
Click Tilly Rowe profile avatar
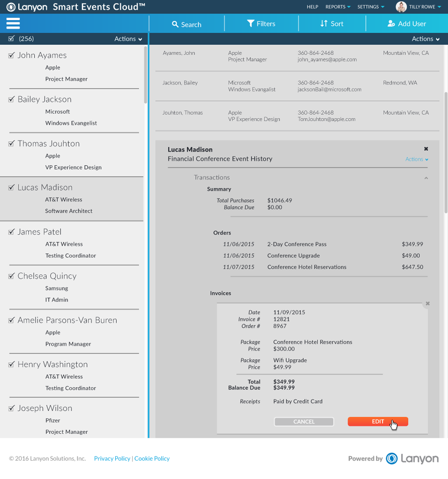pyautogui.click(x=401, y=7)
